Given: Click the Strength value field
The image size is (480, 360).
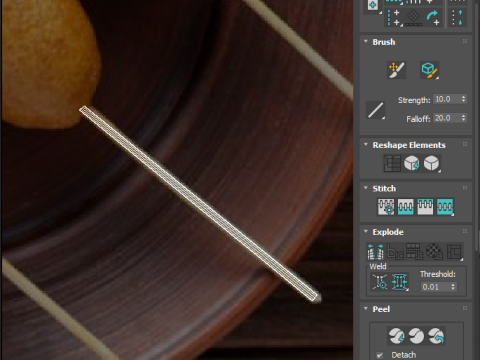Looking at the screenshot, I should 447,99.
